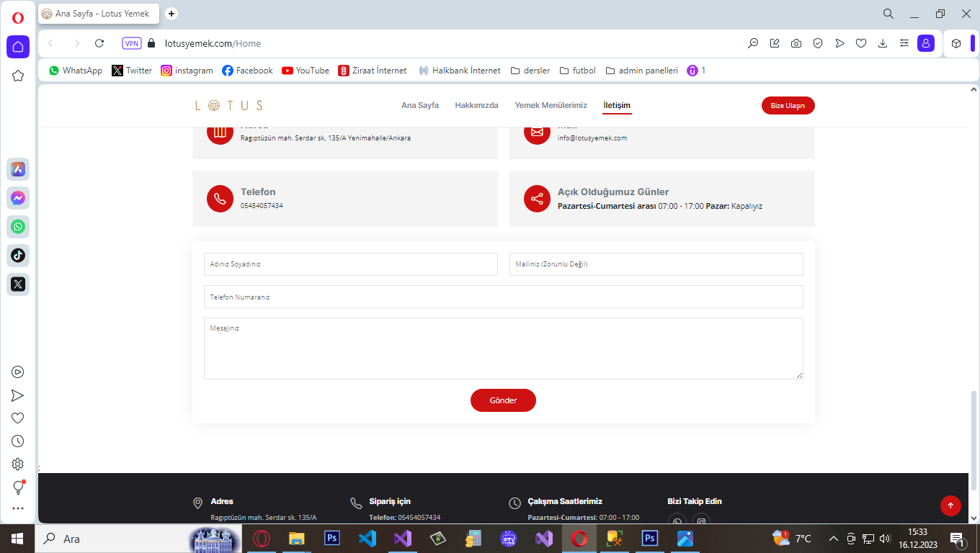Open WhatsApp in the Opera sidebar
The image size is (980, 553).
[x=18, y=227]
